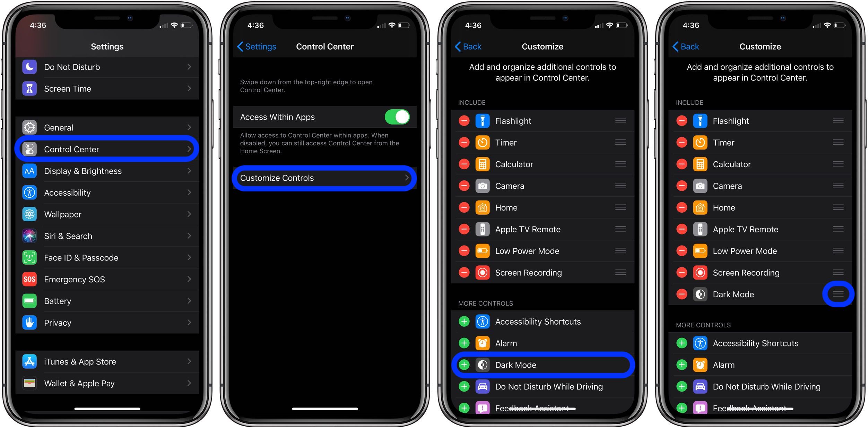Expand General settings menu item
The width and height of the screenshot is (868, 428).
pos(108,127)
